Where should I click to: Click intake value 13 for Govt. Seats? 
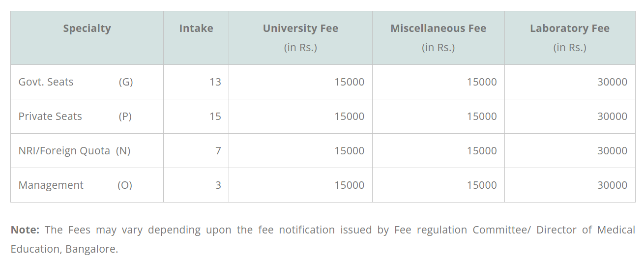(215, 82)
